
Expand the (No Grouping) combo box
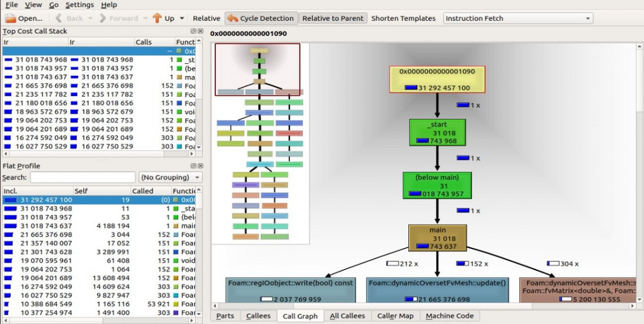(x=171, y=177)
